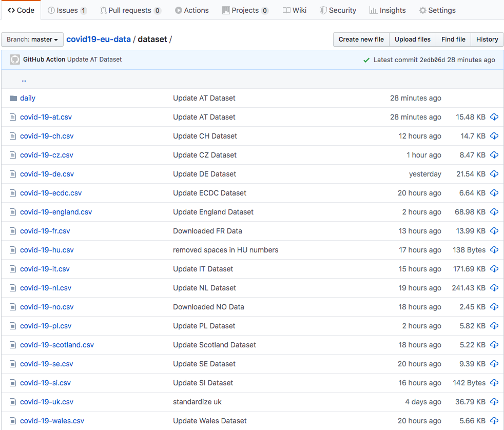504x430 pixels.
Task: Download covid-19-no.csv using the cloud icon
Action: click(494, 306)
